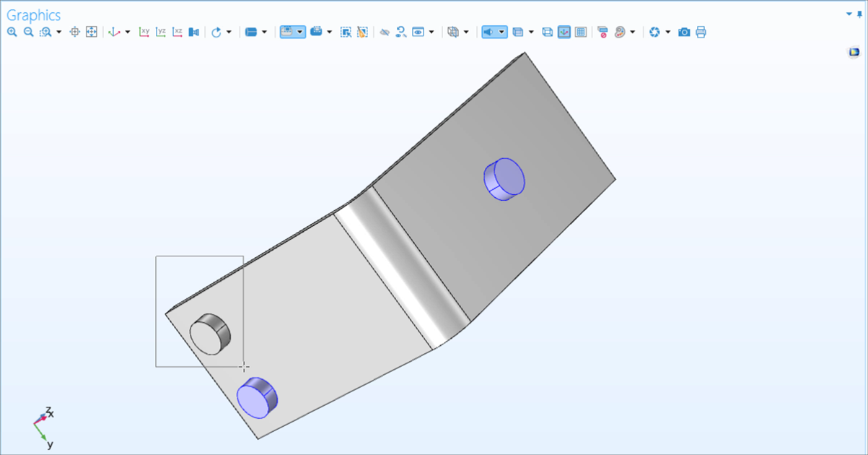This screenshot has height=455, width=868.
Task: Expand the rotate view dropdown
Action: (229, 32)
